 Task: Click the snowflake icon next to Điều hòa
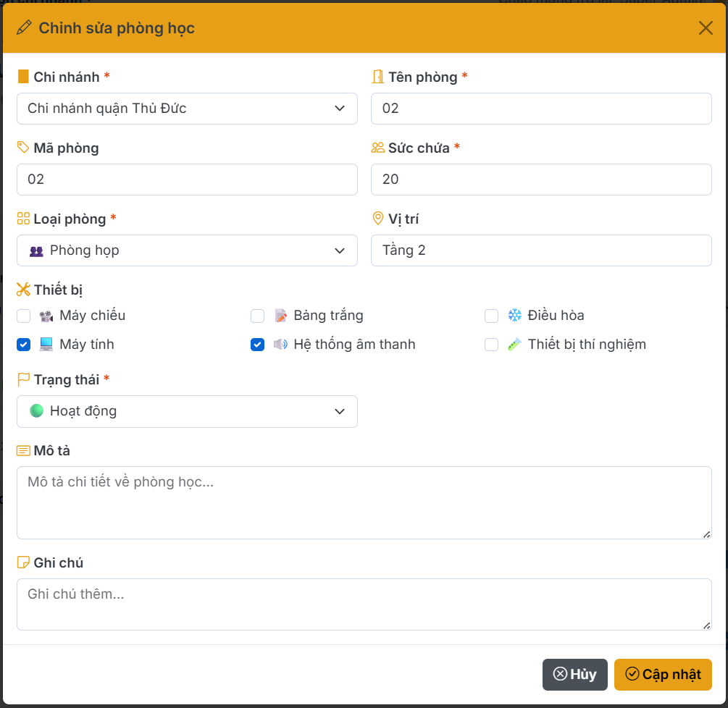(514, 316)
